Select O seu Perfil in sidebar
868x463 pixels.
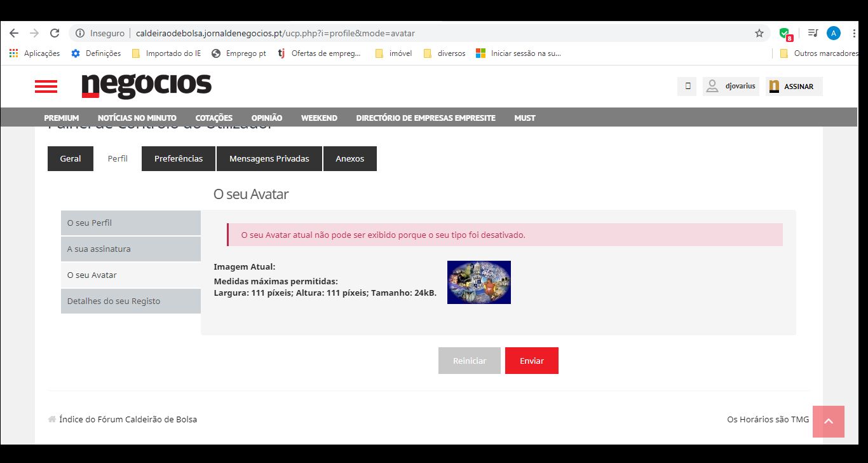(131, 223)
